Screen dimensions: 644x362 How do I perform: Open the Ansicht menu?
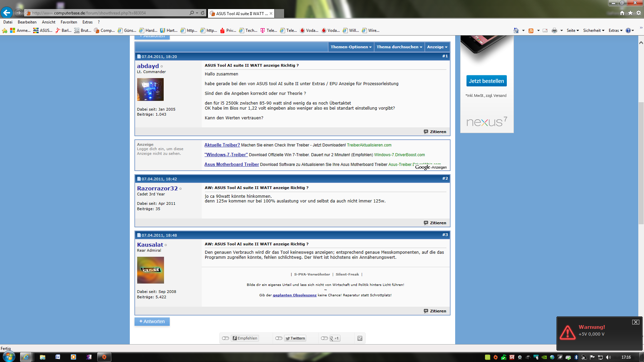tap(49, 22)
